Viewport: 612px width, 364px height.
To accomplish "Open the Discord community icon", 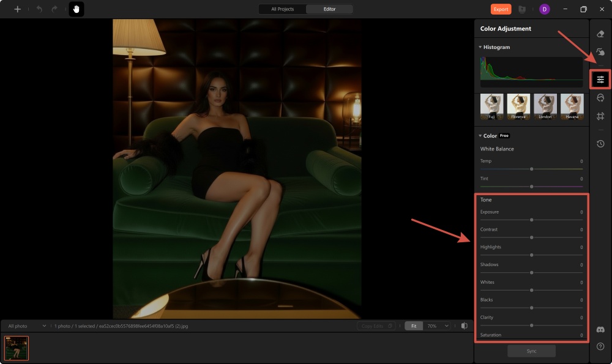I will (x=600, y=329).
